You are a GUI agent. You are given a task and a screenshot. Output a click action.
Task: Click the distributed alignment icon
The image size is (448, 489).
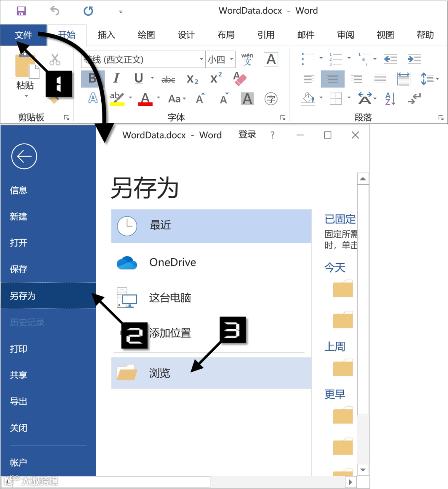click(x=404, y=78)
